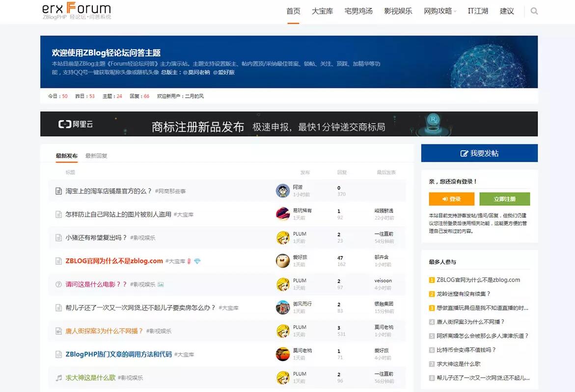Click the search magnifier icon in the navbar
Viewport: 575px width, 392px height.
pyautogui.click(x=534, y=11)
